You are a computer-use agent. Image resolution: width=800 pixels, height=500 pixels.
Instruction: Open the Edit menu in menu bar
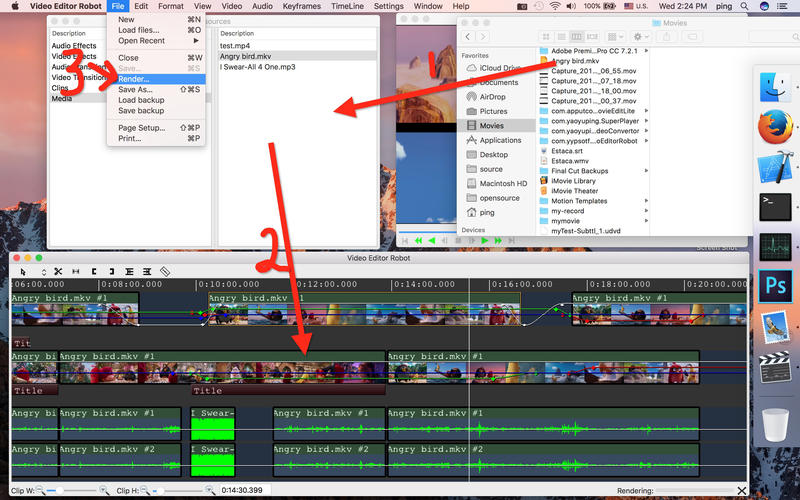[x=141, y=6]
